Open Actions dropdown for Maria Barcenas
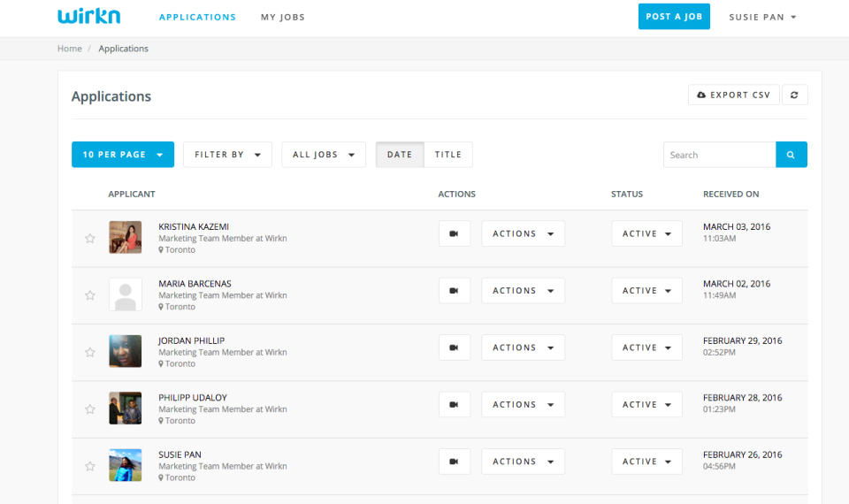 click(x=523, y=291)
